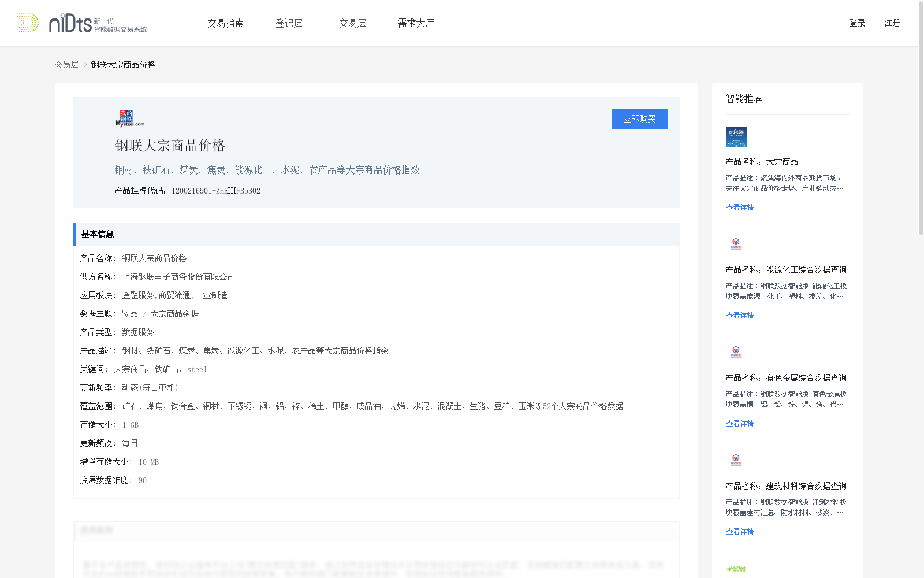Click 查看详情 under 能源化工综合数据查询

click(x=740, y=316)
